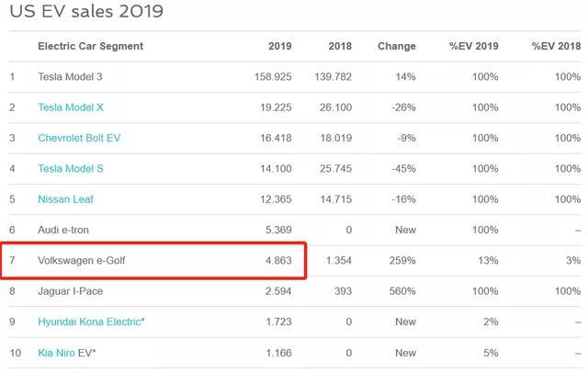Click the 5.369 value for Audi e-tron

coord(278,230)
